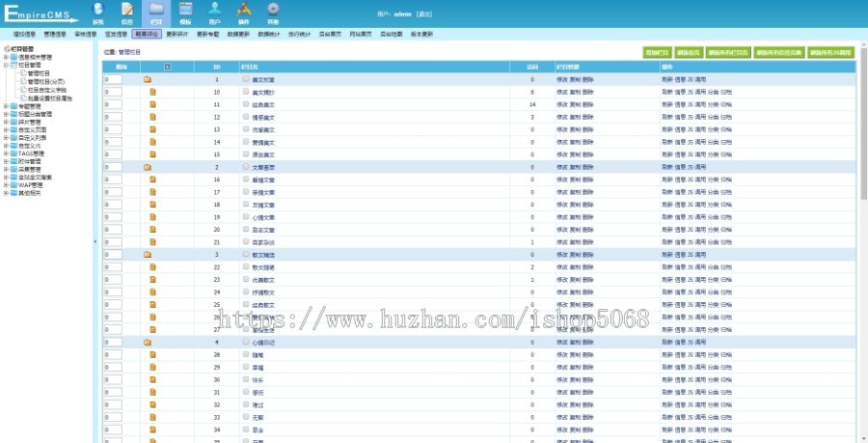Collapse the 栏目管理 tree node

point(6,65)
